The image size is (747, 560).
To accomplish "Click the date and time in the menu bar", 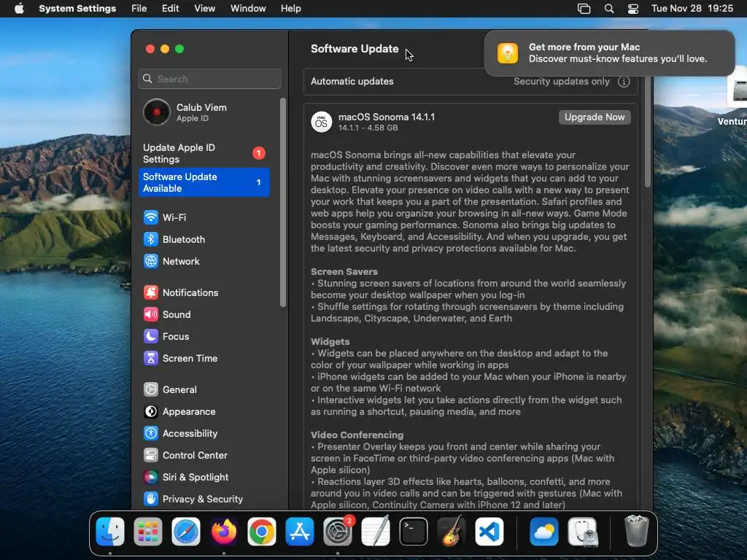I will (692, 9).
